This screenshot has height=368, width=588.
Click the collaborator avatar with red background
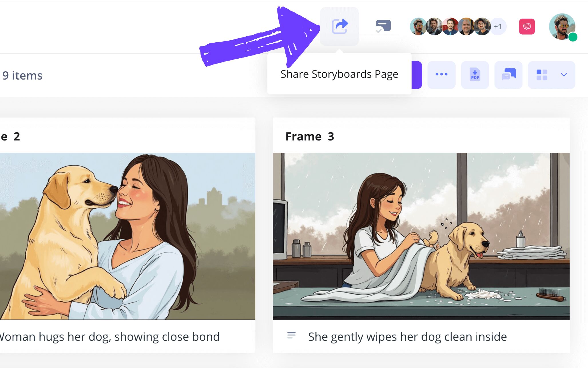[450, 27]
